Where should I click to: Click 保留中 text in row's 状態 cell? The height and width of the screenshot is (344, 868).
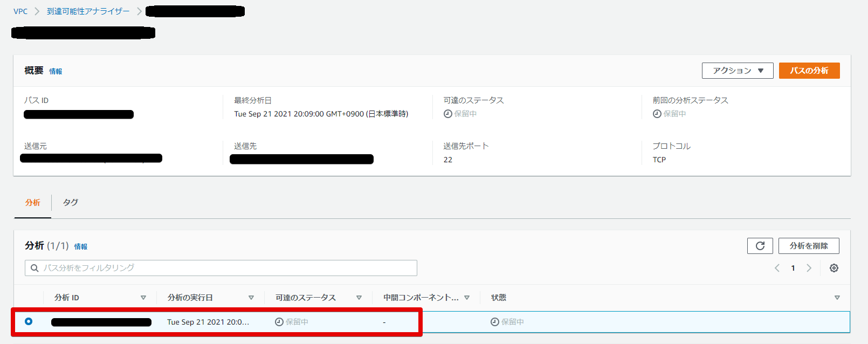click(x=513, y=322)
